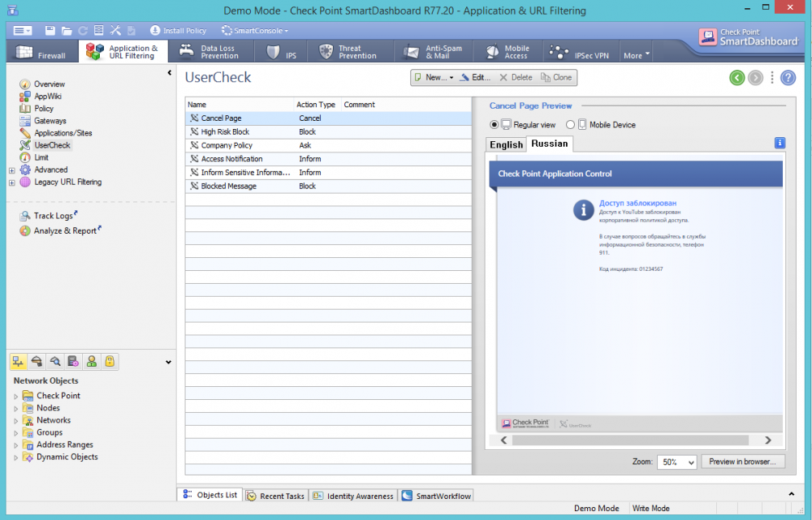Open Analyze & Report link
Image resolution: width=812 pixels, height=520 pixels.
click(65, 230)
